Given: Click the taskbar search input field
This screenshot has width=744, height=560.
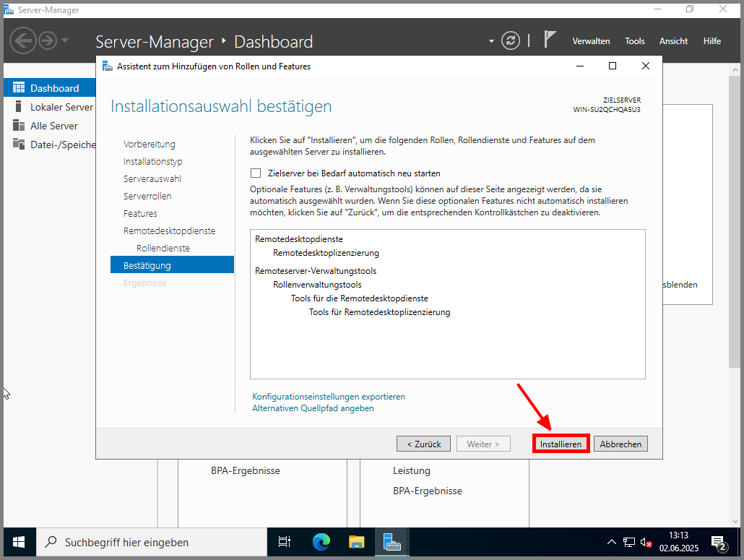Looking at the screenshot, I should click(152, 542).
